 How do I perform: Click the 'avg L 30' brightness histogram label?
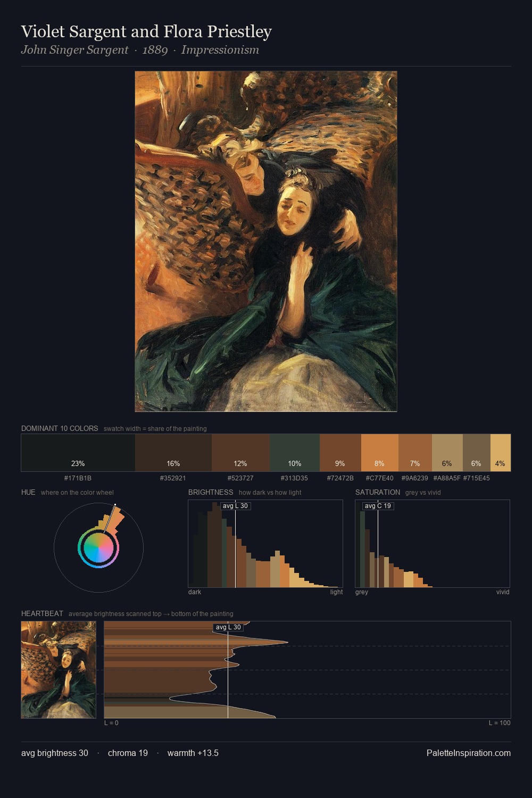point(235,506)
